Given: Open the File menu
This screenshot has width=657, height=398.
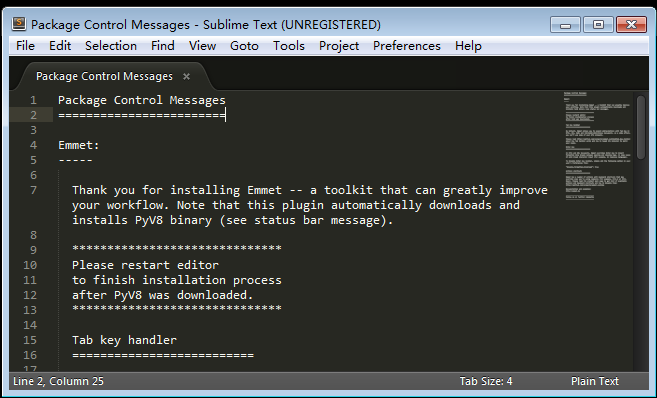Looking at the screenshot, I should coord(25,46).
